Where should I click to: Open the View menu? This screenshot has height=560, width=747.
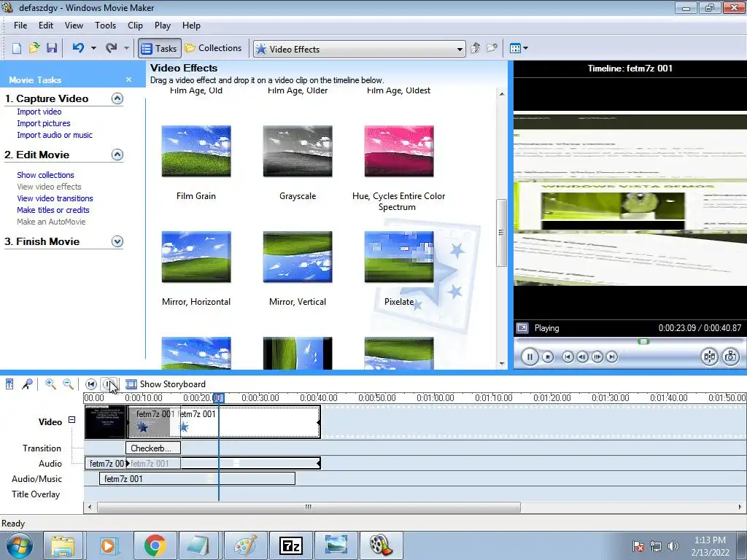(x=74, y=26)
